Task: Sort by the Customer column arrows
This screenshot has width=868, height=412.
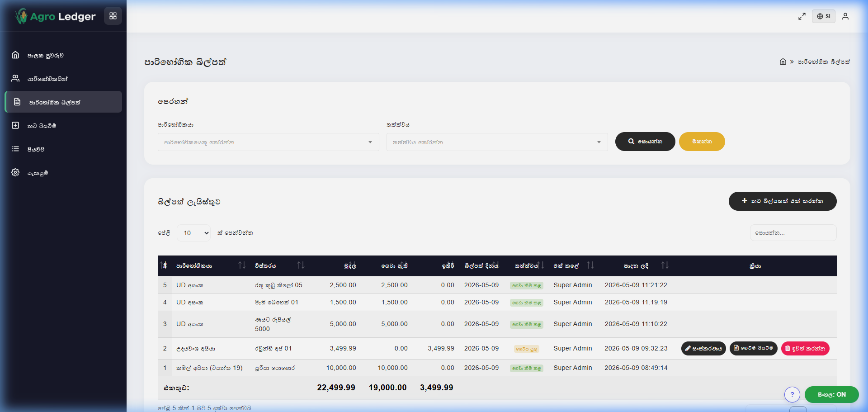Action: pyautogui.click(x=242, y=265)
